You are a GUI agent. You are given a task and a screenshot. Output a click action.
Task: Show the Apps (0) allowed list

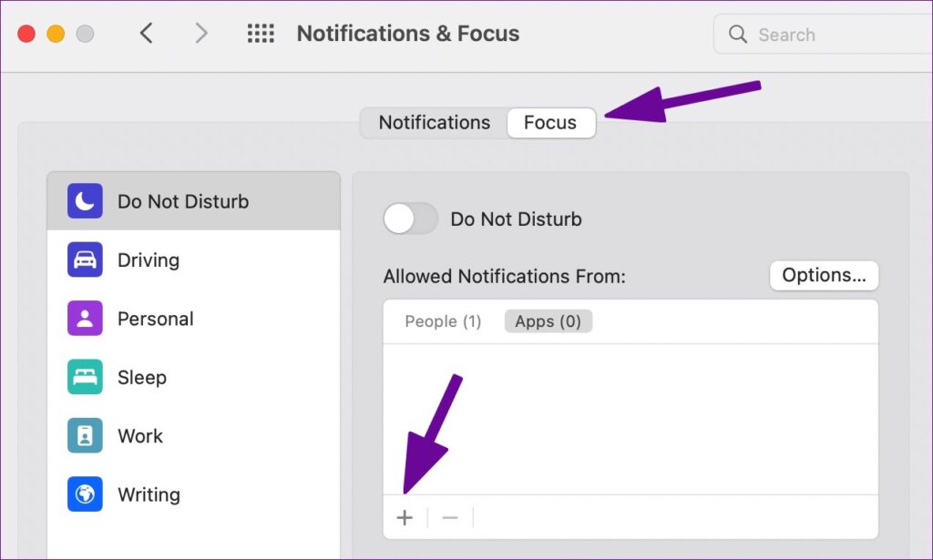click(x=548, y=321)
